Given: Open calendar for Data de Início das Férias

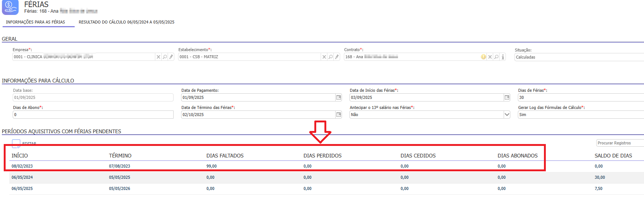Looking at the screenshot, I should coord(507,97).
